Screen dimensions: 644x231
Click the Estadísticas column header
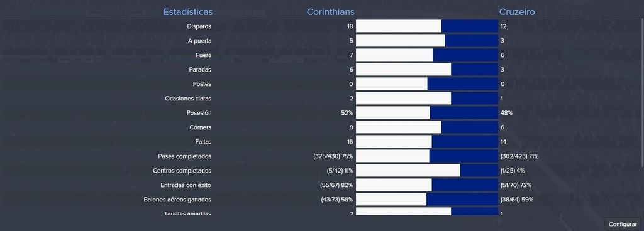[x=188, y=12]
